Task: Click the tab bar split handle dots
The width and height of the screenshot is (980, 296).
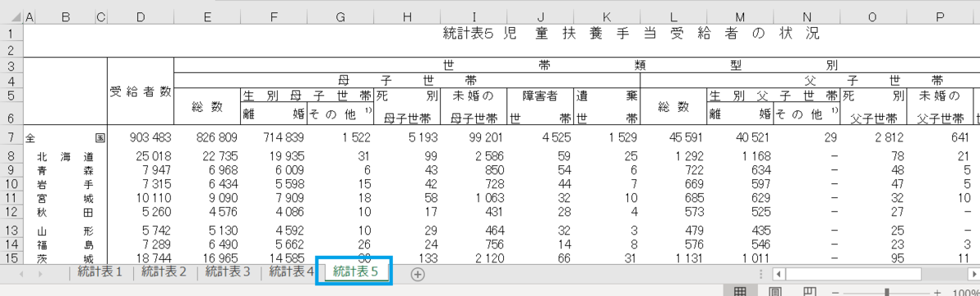Action: point(762,274)
